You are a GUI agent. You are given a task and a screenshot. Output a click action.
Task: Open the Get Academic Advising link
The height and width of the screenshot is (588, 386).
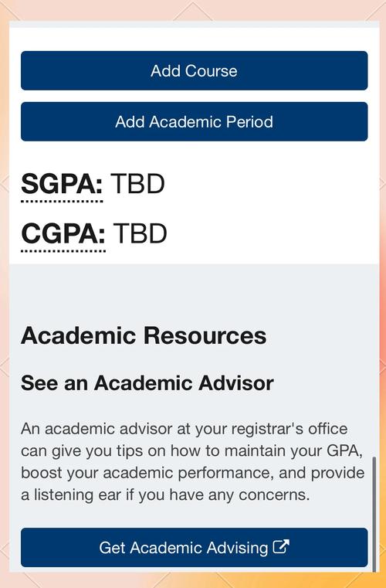pyautogui.click(x=194, y=548)
